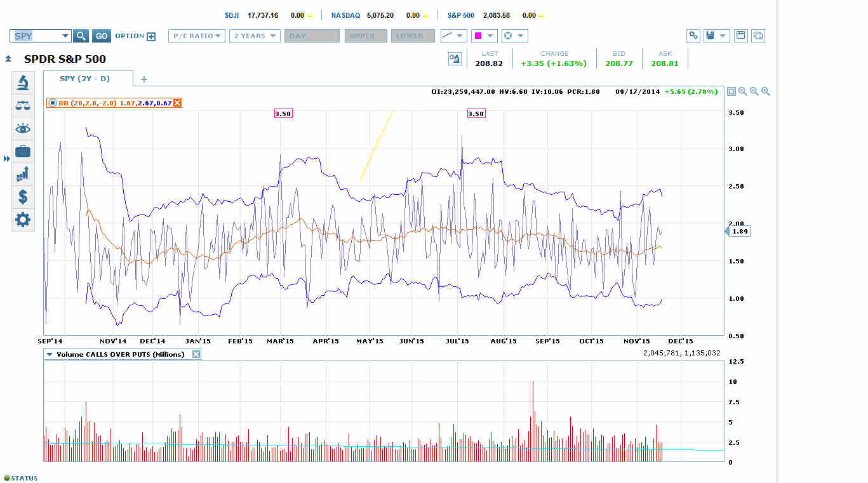The image size is (868, 483).
Task: Click the magnifier symbol search button
Action: coord(81,36)
